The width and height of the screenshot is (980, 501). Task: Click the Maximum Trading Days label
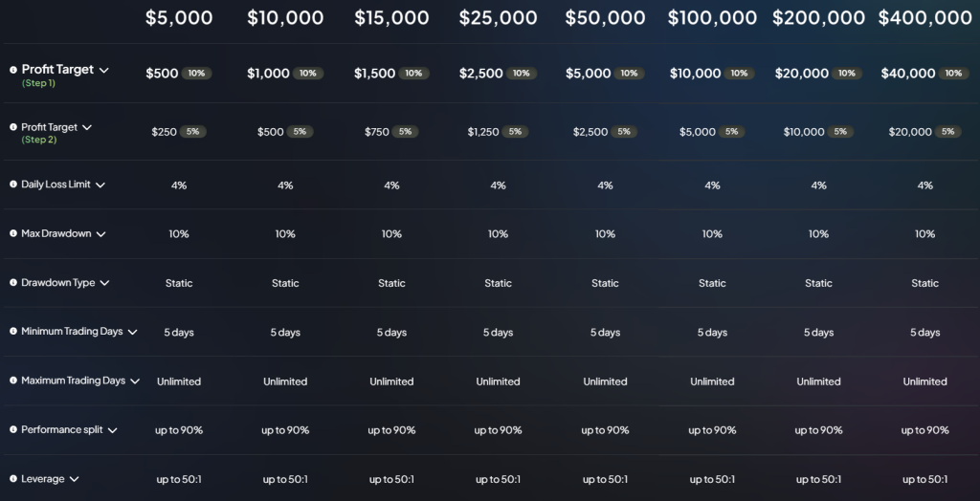pyautogui.click(x=74, y=381)
